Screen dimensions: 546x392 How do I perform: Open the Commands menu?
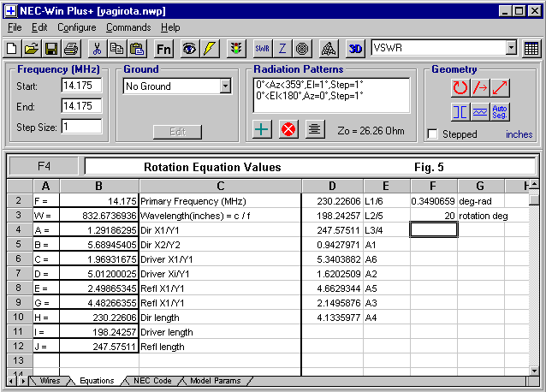[128, 27]
